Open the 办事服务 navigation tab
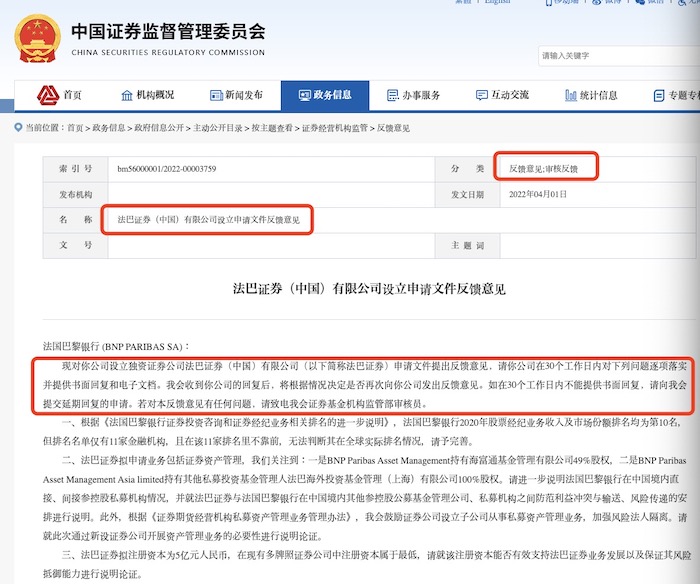 click(x=413, y=95)
